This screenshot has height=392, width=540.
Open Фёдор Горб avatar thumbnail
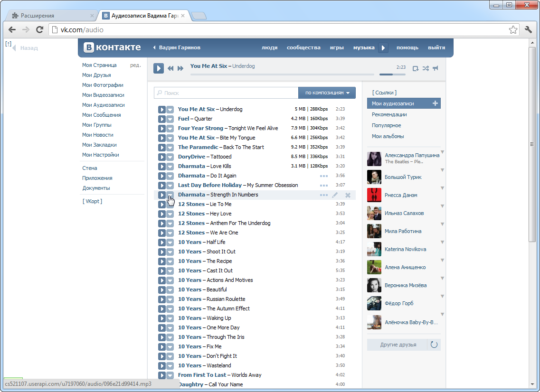[374, 303]
